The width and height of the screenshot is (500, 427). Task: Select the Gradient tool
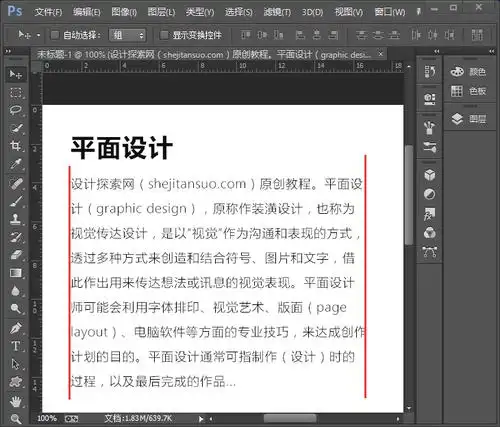point(16,273)
